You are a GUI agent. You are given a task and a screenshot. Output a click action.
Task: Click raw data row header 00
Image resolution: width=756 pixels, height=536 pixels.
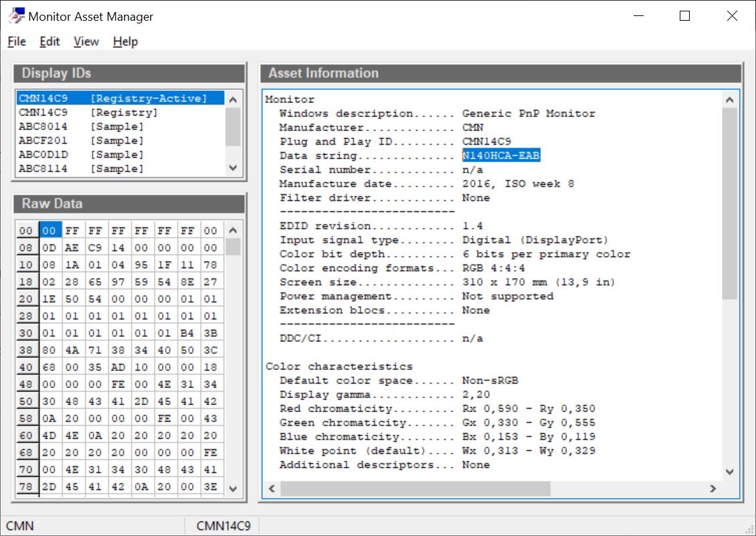click(x=26, y=231)
